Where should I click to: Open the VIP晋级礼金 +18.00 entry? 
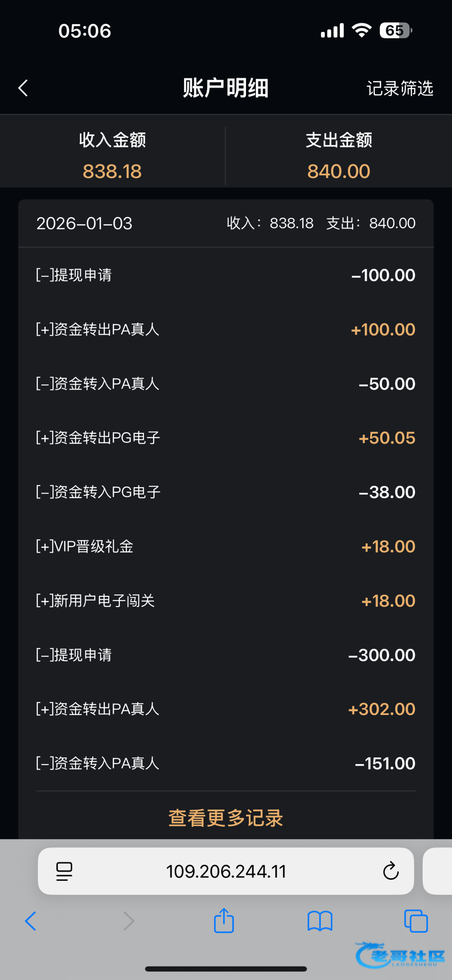click(226, 546)
